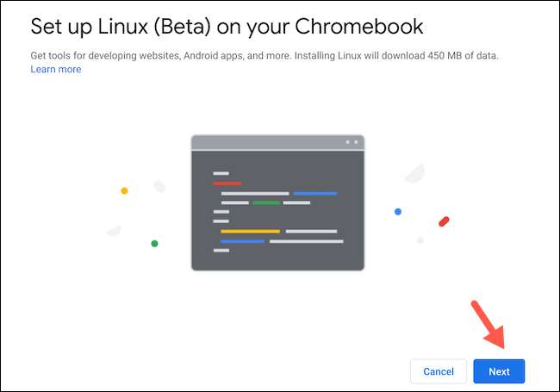Click the red code line in the illustration
This screenshot has height=392, width=560.
(x=227, y=184)
